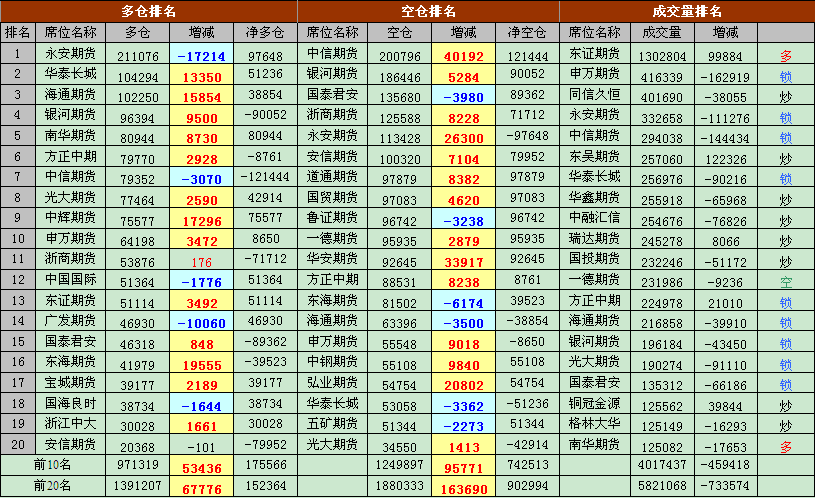Click the long change value 176
Viewport: 815px width, 498px height.
click(202, 263)
